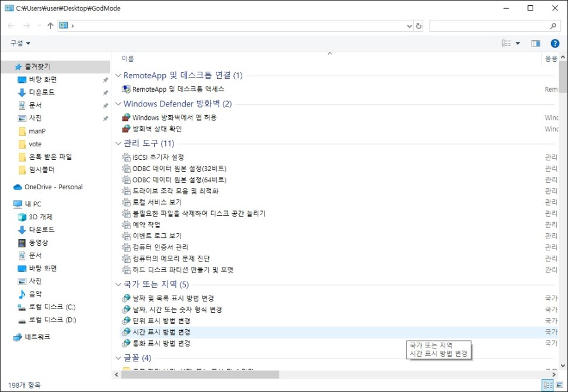This screenshot has height=392, width=568.
Task: Click the 방화벽 상태 확인 firewall icon
Action: (126, 129)
